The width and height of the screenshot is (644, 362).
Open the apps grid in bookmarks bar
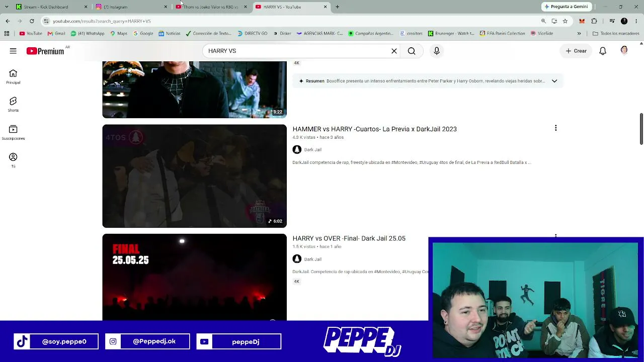[7, 34]
